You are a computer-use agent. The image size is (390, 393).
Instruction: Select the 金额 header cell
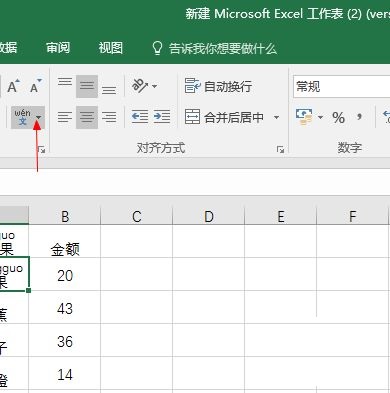pyautogui.click(x=65, y=241)
